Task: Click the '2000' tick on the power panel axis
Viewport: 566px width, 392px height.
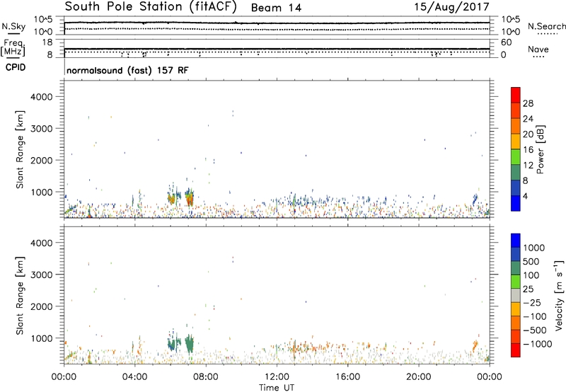Action: (41, 160)
